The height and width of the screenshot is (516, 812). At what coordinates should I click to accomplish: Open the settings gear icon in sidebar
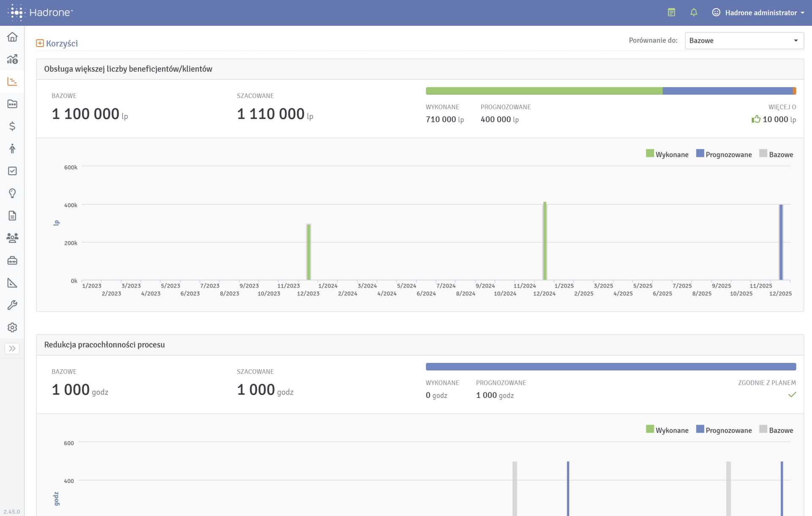pos(12,328)
